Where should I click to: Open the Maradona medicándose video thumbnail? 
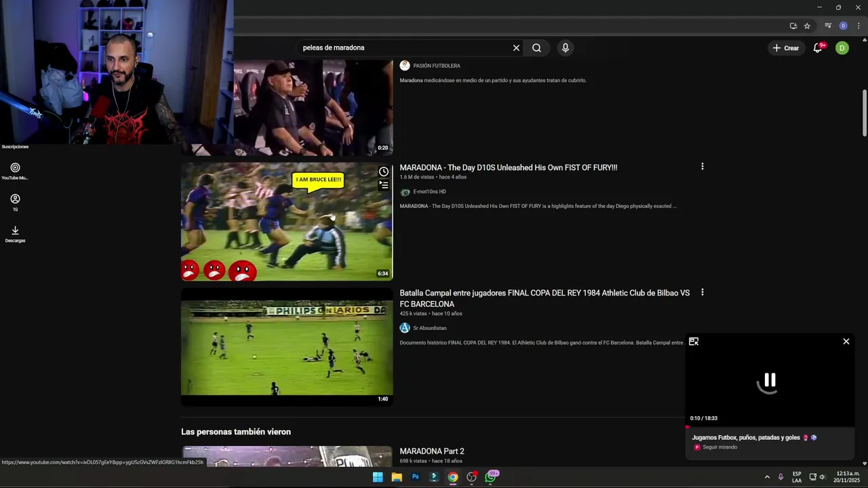click(x=313, y=107)
